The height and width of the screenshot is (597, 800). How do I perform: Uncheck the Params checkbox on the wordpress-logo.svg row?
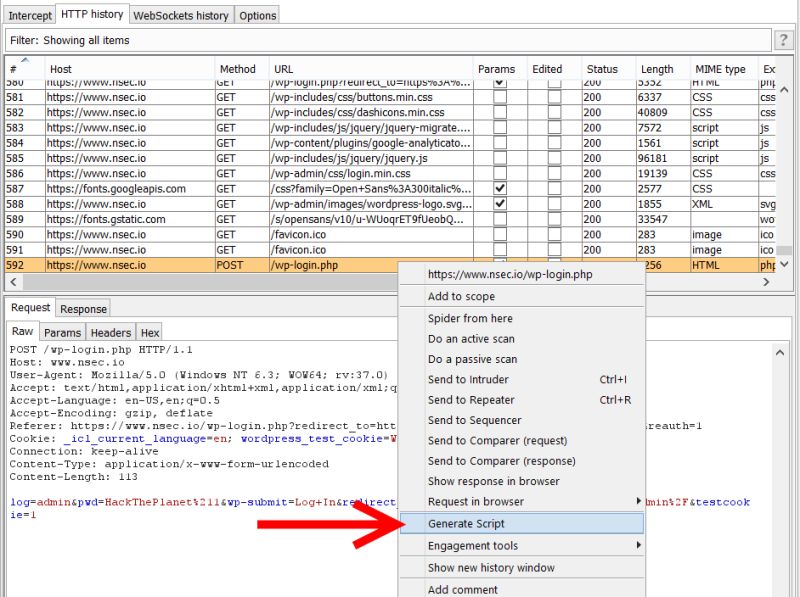pos(498,203)
